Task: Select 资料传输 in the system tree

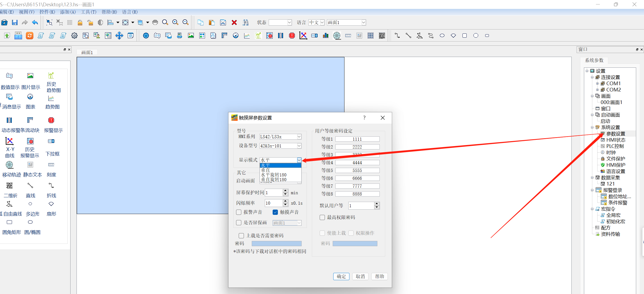Action: (610, 234)
